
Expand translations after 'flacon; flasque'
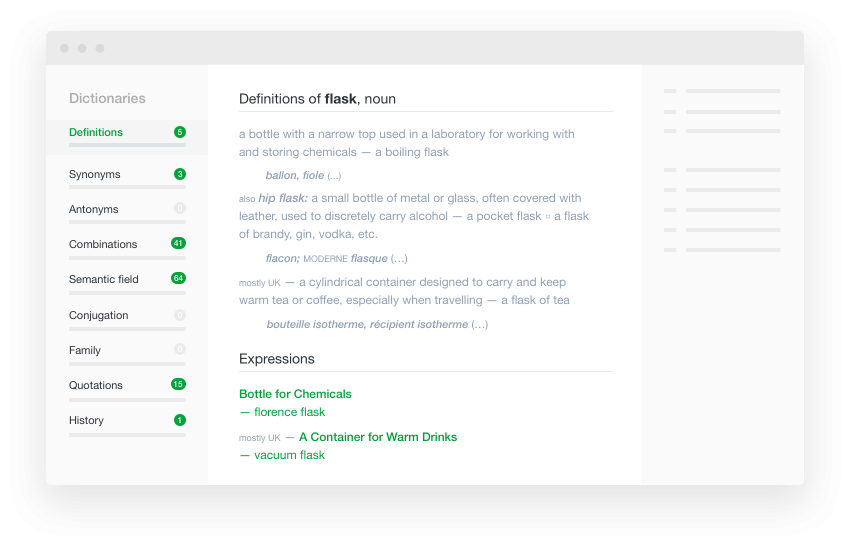[x=398, y=259]
